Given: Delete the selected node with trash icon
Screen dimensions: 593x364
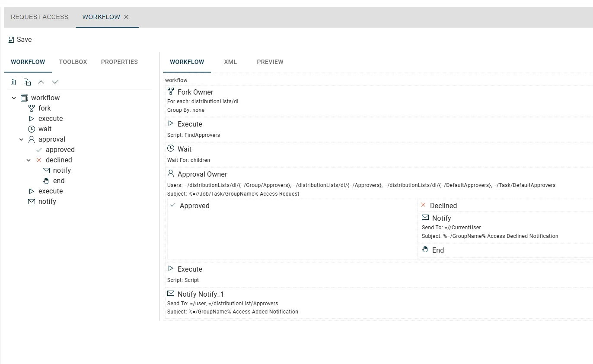Looking at the screenshot, I should 13,82.
